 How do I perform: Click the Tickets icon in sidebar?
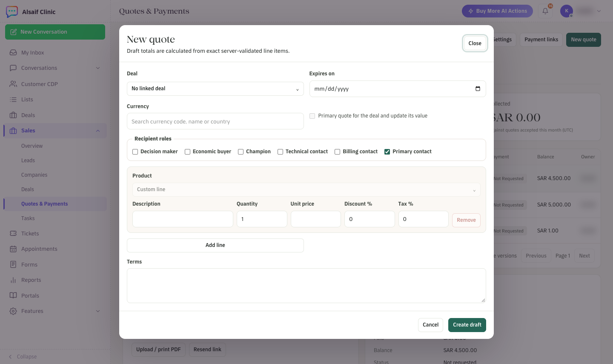(13, 233)
